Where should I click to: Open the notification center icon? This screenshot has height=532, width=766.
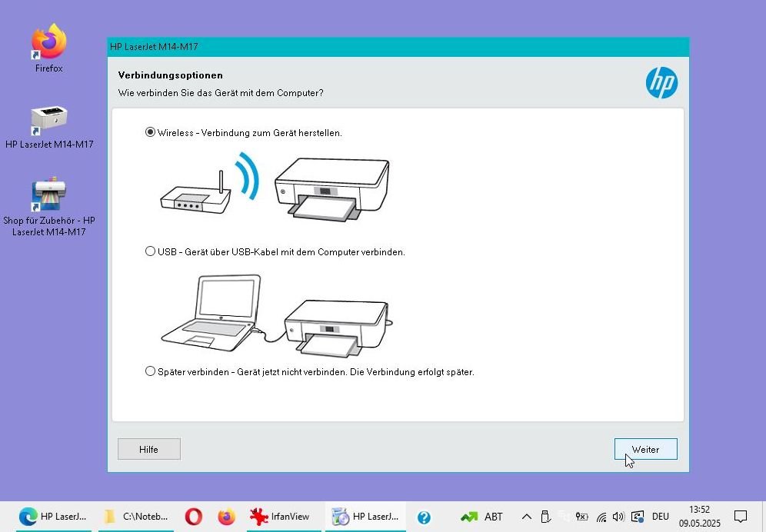point(740,517)
